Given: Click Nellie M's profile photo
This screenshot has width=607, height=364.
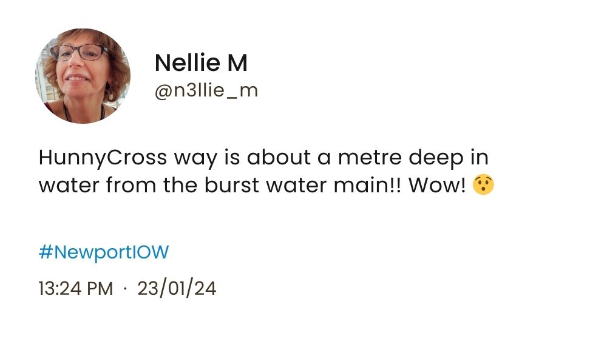Looking at the screenshot, I should (x=83, y=76).
